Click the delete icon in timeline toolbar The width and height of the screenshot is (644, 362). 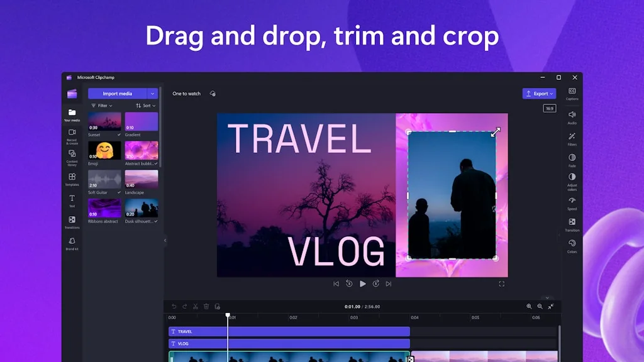tap(206, 306)
